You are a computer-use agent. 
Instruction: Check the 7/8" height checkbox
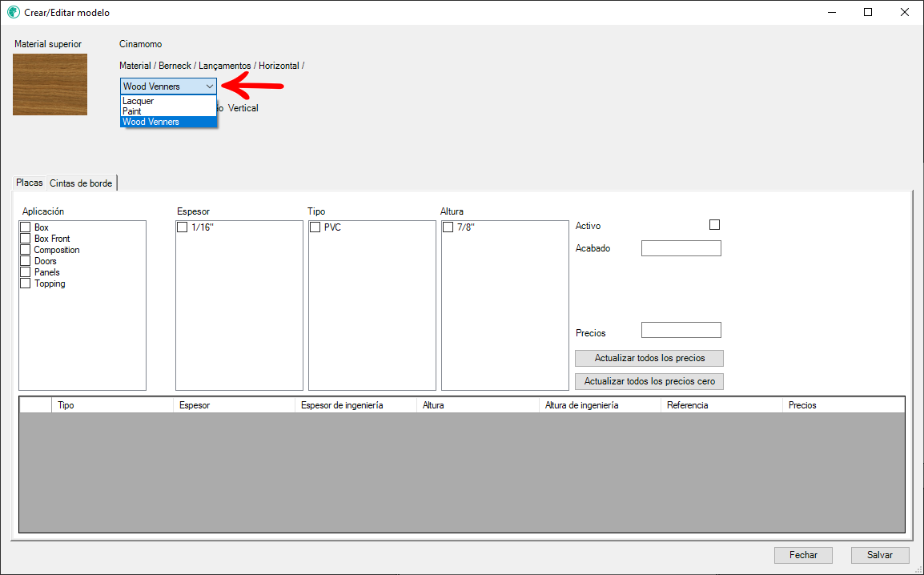tap(448, 227)
